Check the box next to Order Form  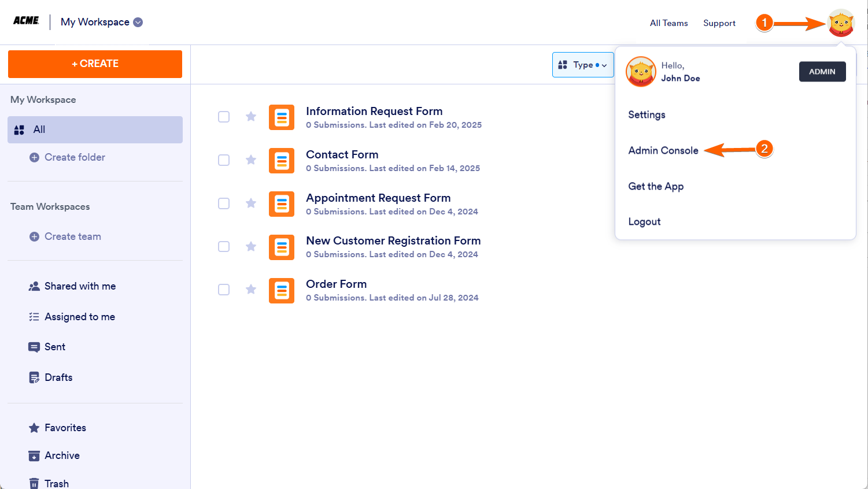(x=224, y=290)
